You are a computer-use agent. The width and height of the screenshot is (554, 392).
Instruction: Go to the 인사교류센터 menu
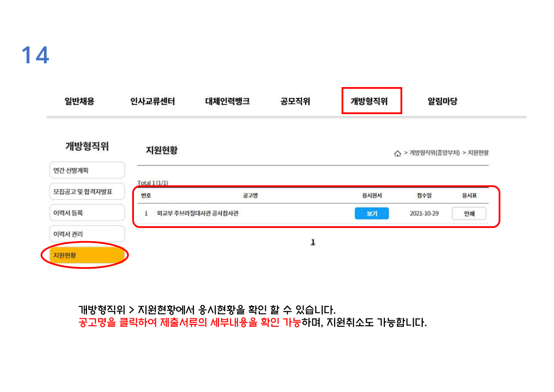pos(152,101)
